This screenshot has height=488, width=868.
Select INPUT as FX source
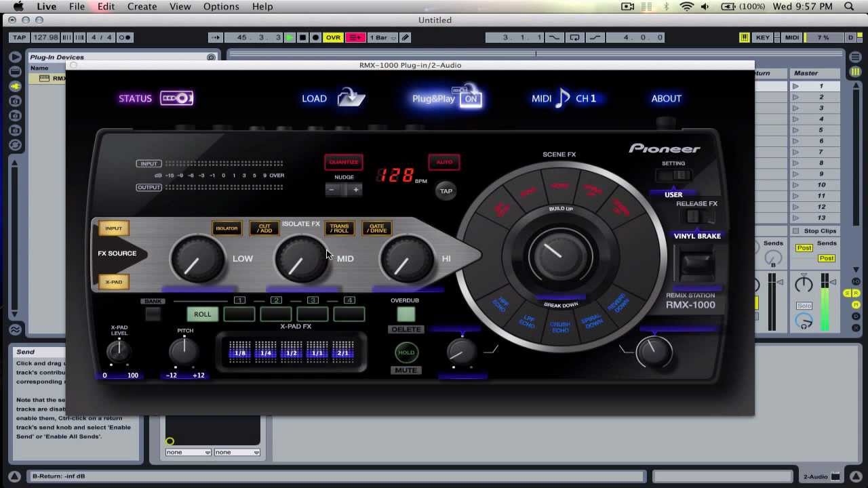[113, 228]
